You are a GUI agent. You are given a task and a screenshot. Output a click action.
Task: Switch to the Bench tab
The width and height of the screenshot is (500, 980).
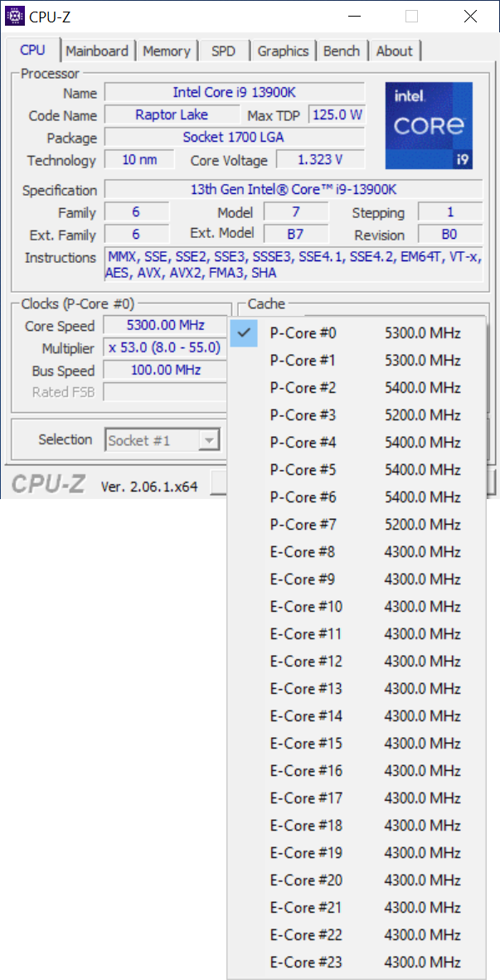[x=342, y=51]
